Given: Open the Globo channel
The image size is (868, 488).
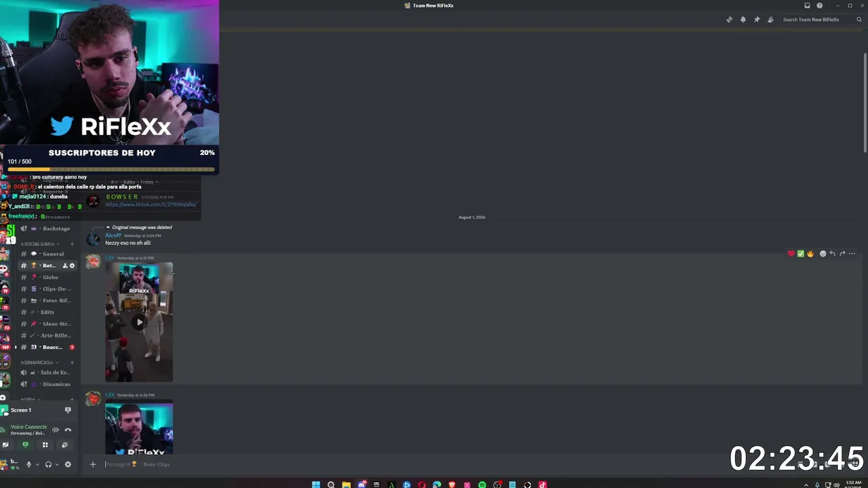Looking at the screenshot, I should point(49,277).
